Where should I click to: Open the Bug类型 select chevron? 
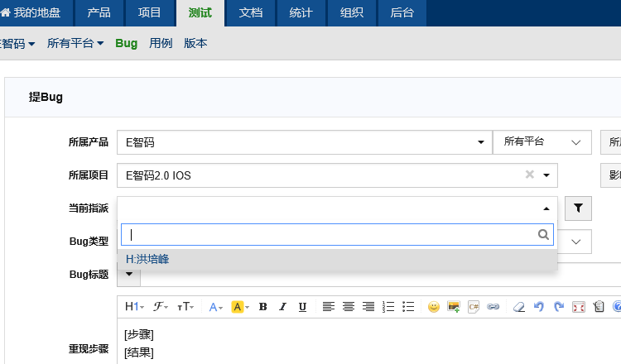pos(575,242)
